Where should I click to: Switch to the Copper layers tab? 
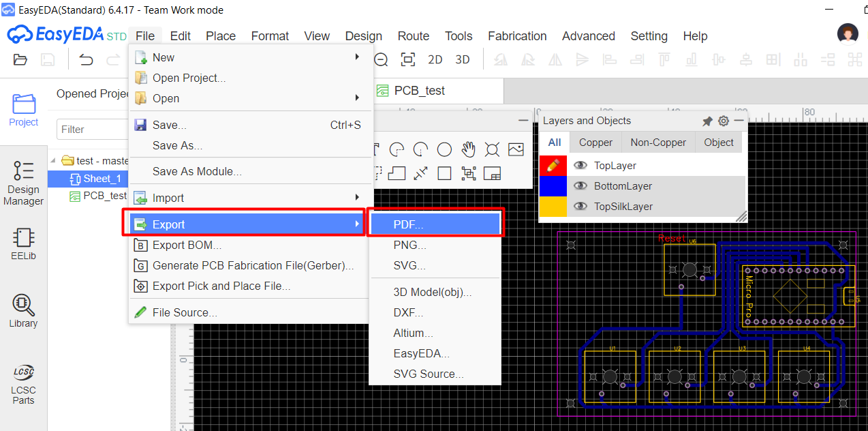(x=595, y=143)
